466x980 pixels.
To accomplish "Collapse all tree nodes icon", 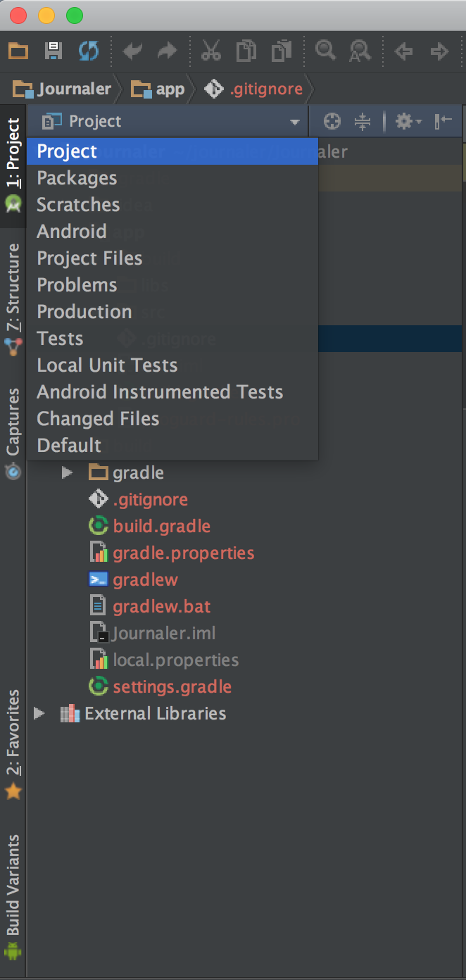I will coord(362,122).
